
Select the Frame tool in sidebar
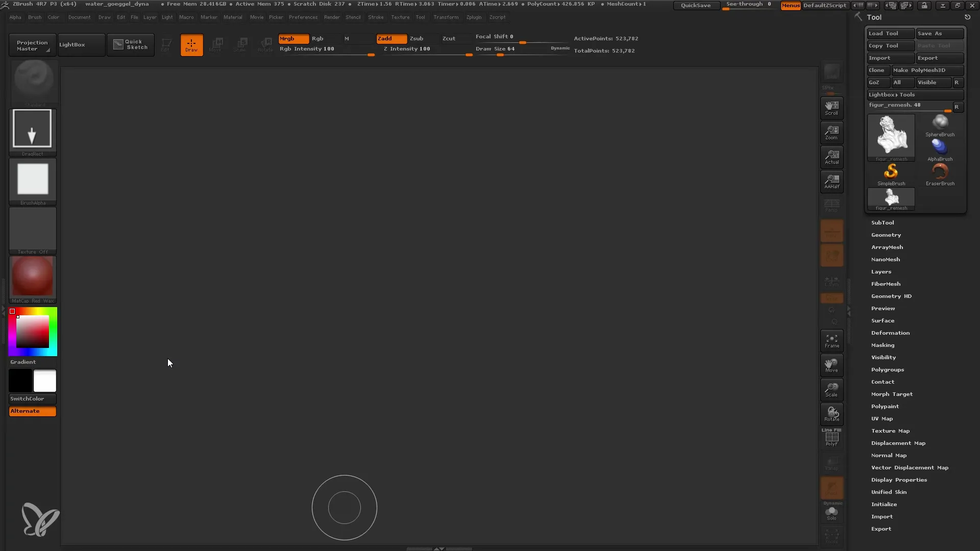[x=831, y=340]
